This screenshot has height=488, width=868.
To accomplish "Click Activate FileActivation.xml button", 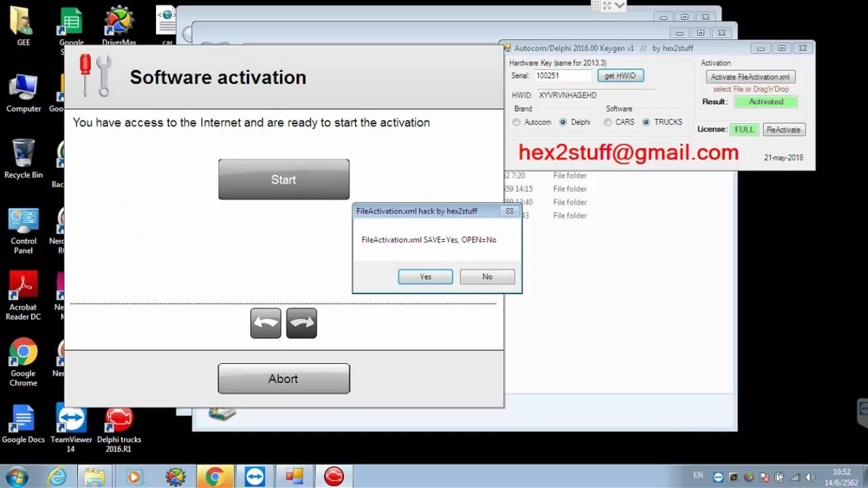I will pos(750,77).
